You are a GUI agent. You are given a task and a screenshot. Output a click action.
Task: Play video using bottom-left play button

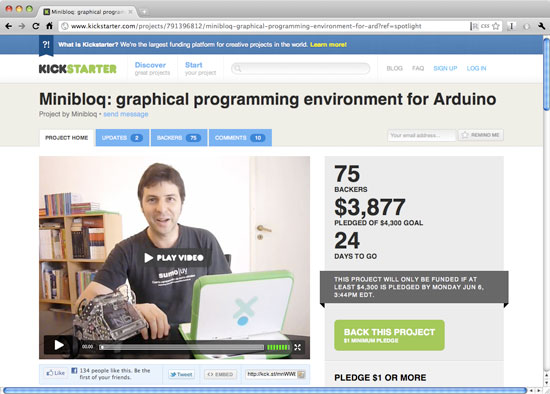tap(59, 345)
